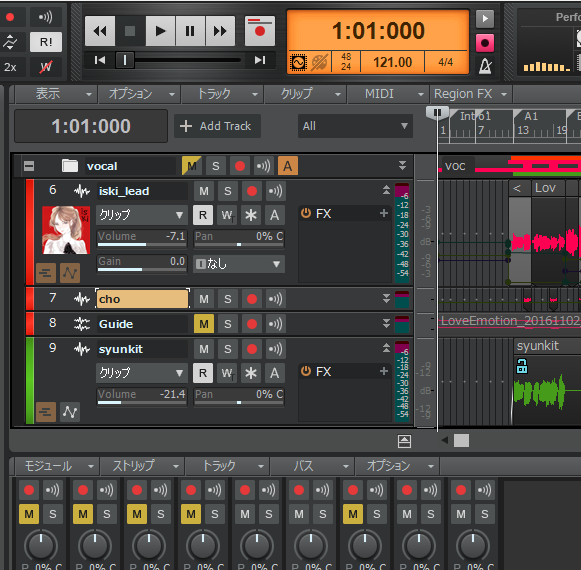Open the クリップ menu
The height and width of the screenshot is (570, 581).
point(305,94)
